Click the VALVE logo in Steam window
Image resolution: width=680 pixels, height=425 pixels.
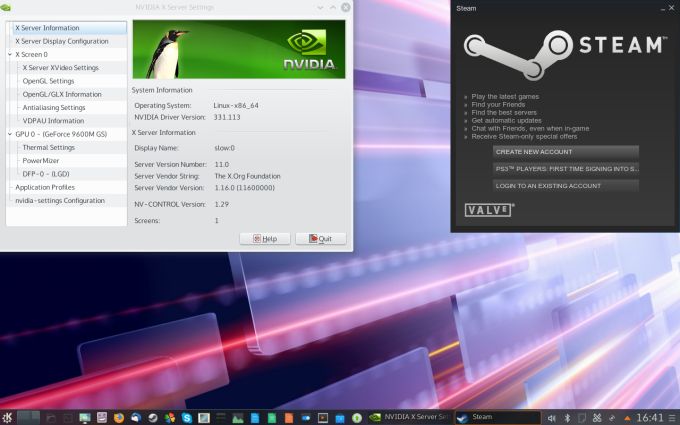489,210
